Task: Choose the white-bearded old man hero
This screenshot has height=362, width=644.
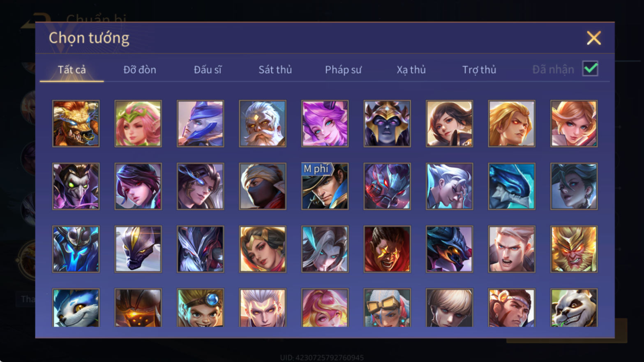Action: coord(263,124)
